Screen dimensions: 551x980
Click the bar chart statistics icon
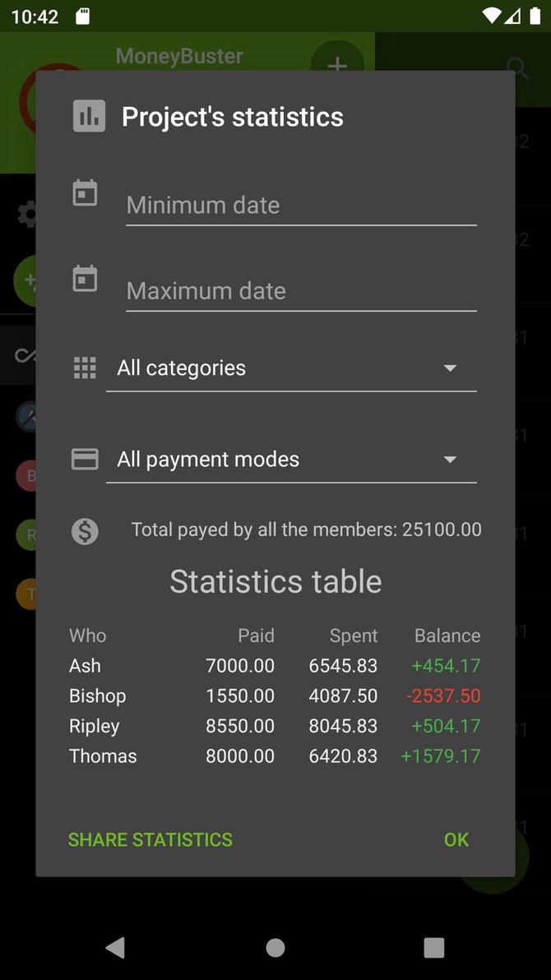click(x=88, y=116)
